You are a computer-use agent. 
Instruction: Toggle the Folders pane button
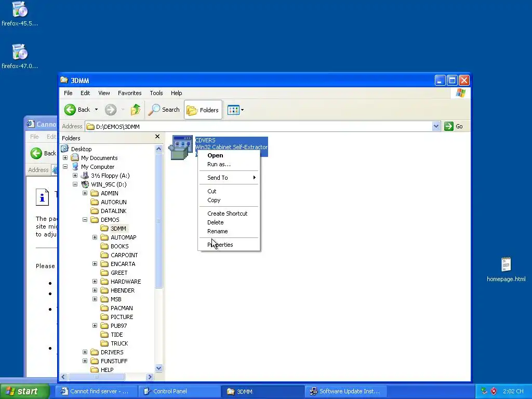(203, 110)
